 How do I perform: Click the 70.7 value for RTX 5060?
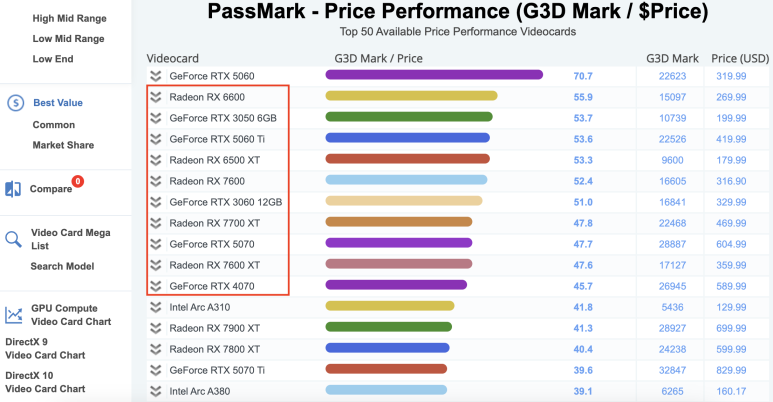point(583,76)
